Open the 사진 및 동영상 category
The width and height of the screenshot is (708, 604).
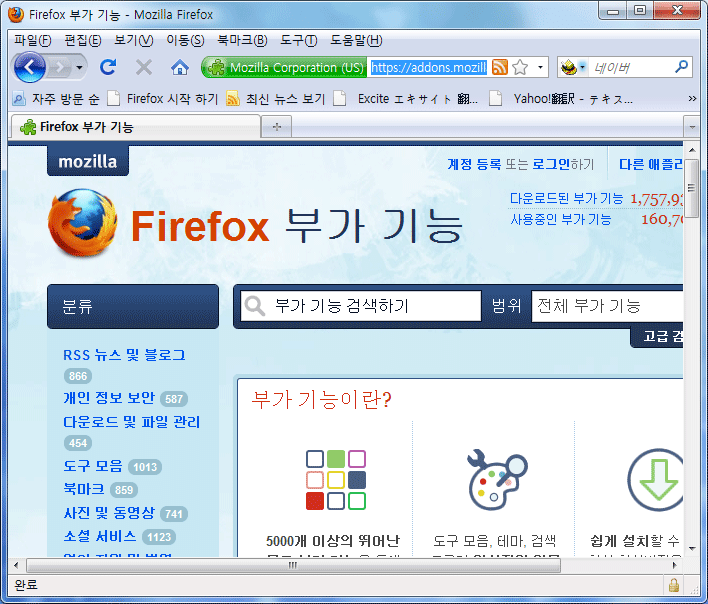point(109,513)
